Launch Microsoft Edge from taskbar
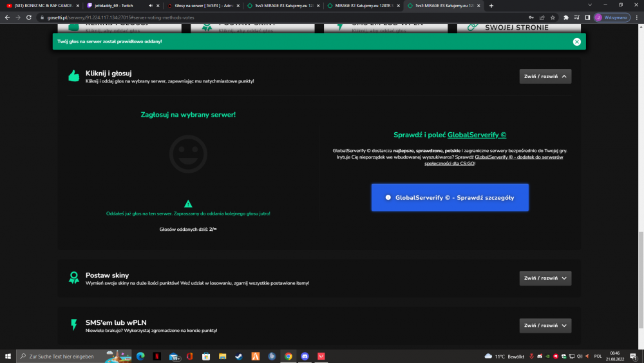 [140, 357]
